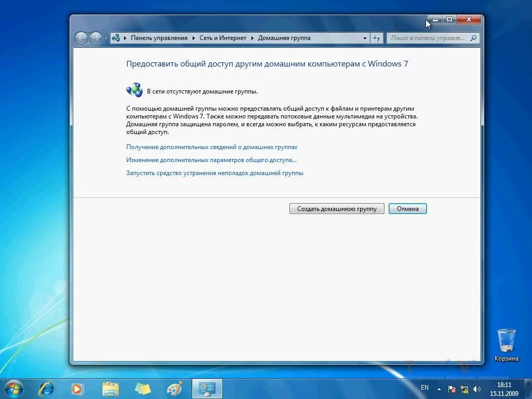Select 'Сеть и Интернет' breadcrumb

[223, 38]
